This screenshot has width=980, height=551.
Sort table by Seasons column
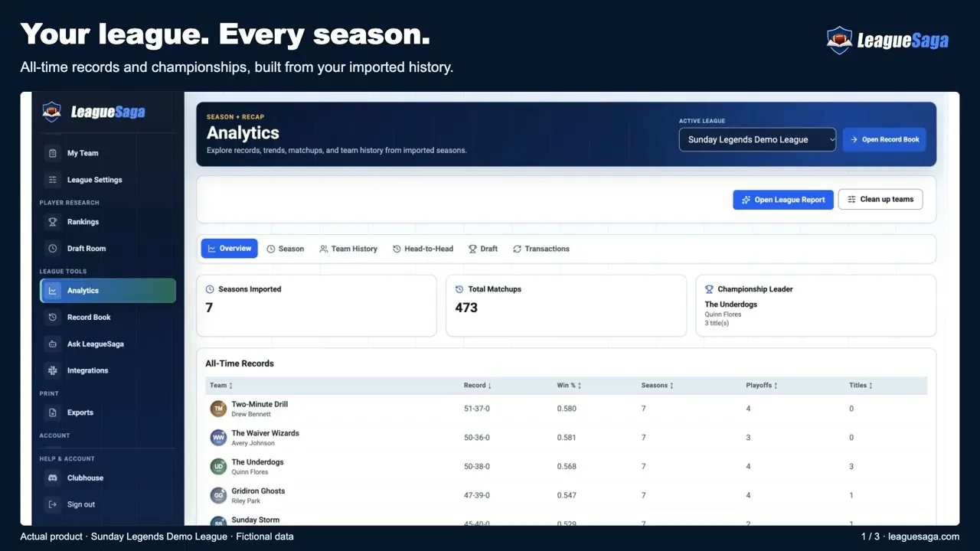657,386
